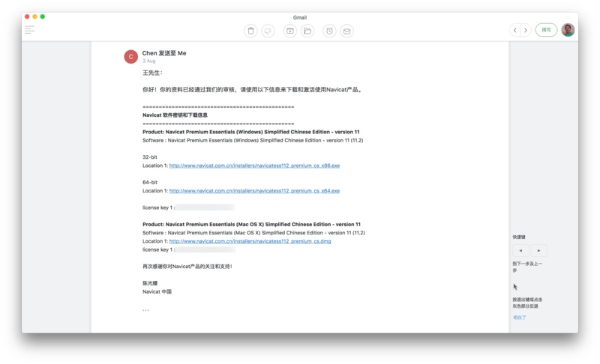The image size is (600, 364).
Task: Move email using the folder icon
Action: click(307, 31)
